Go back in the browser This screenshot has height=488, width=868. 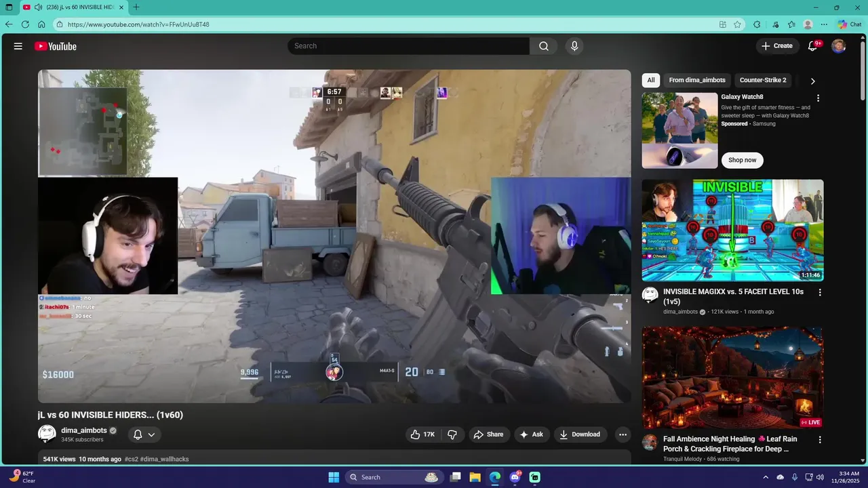(x=9, y=24)
